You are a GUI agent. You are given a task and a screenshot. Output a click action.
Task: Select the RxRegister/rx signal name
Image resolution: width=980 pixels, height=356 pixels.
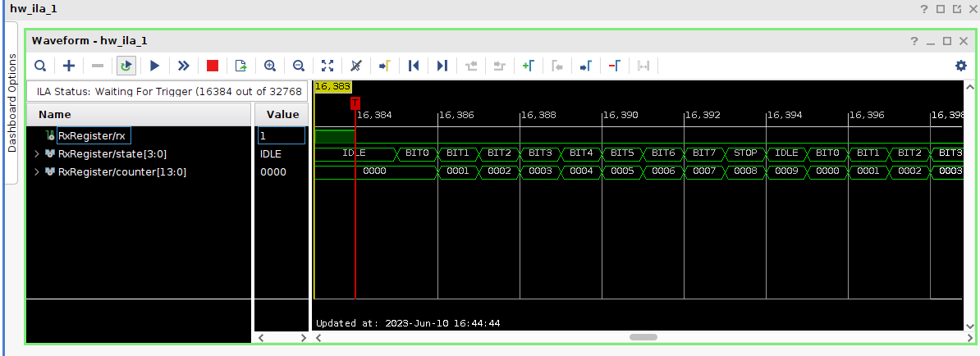pyautogui.click(x=94, y=135)
